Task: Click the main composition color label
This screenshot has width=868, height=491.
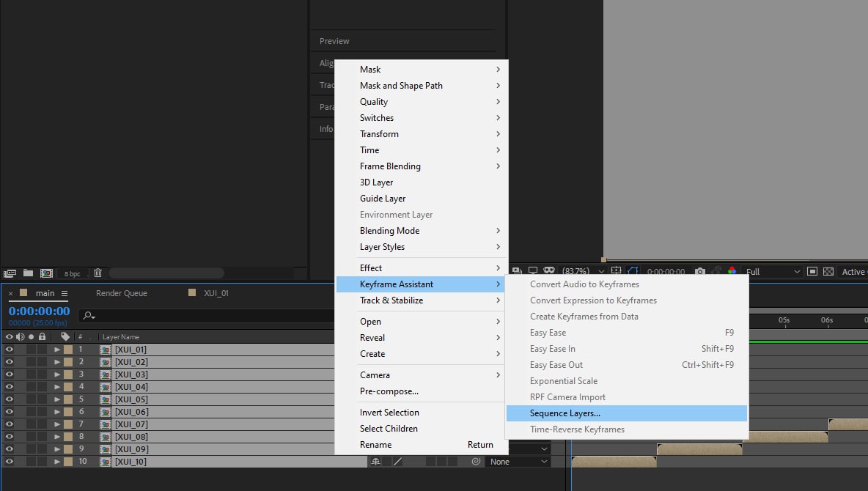Action: click(x=23, y=293)
